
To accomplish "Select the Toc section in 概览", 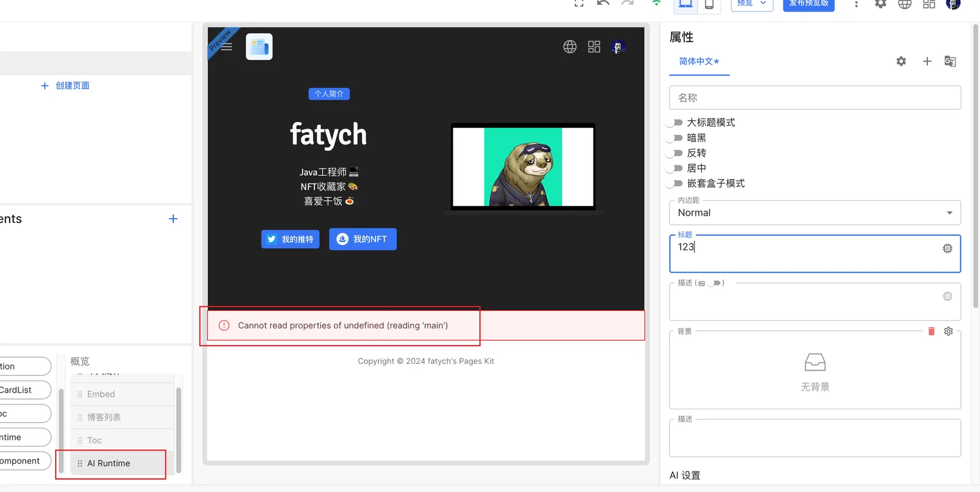I will tap(123, 441).
